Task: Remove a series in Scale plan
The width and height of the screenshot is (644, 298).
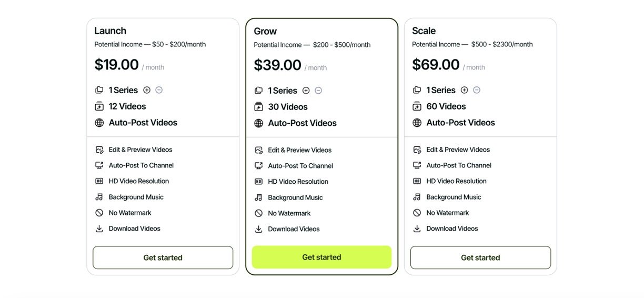Action: tap(477, 90)
